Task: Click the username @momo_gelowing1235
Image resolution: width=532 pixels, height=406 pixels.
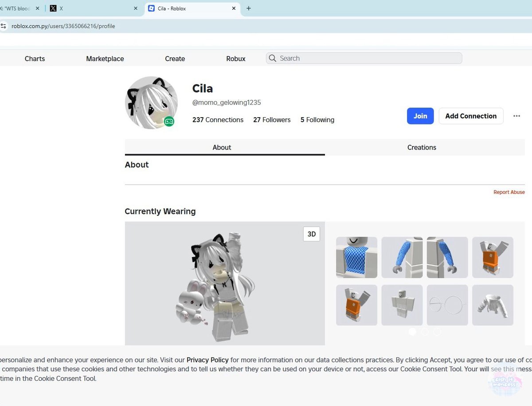Action: click(227, 102)
